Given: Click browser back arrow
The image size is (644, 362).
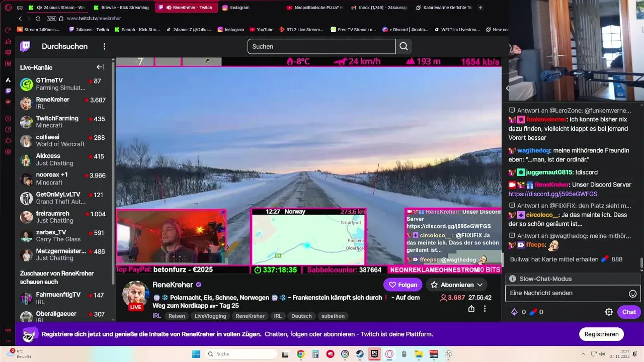Looking at the screenshot, I should point(20,19).
